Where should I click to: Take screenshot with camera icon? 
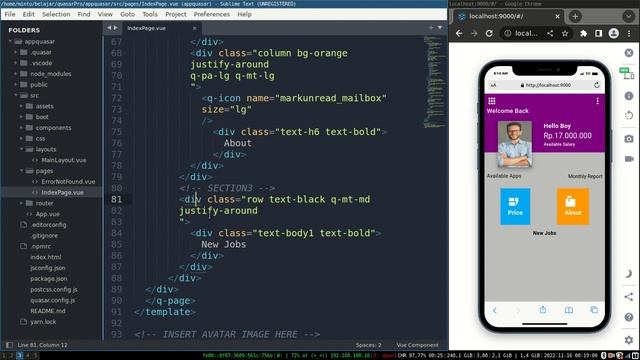pyautogui.click(x=629, y=139)
